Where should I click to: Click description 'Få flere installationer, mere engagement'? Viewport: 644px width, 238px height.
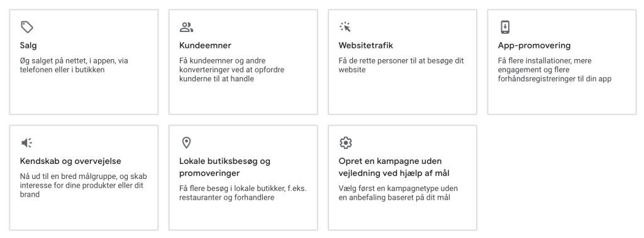click(555, 70)
